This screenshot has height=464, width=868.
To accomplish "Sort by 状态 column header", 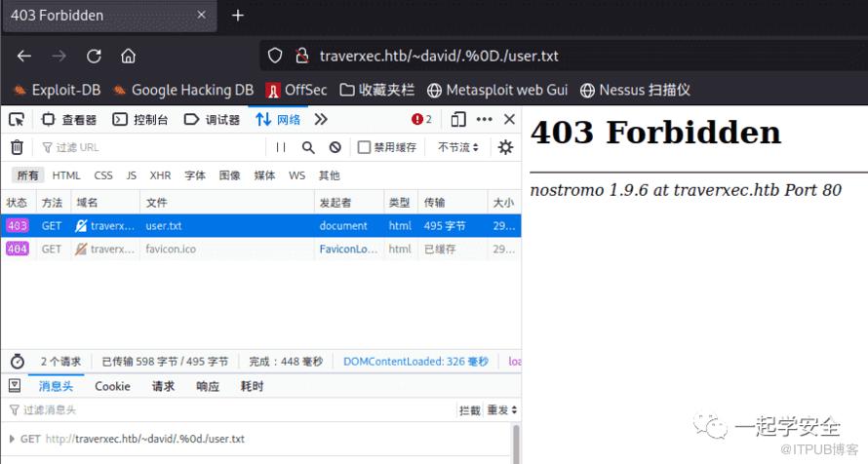I will pyautogui.click(x=19, y=203).
